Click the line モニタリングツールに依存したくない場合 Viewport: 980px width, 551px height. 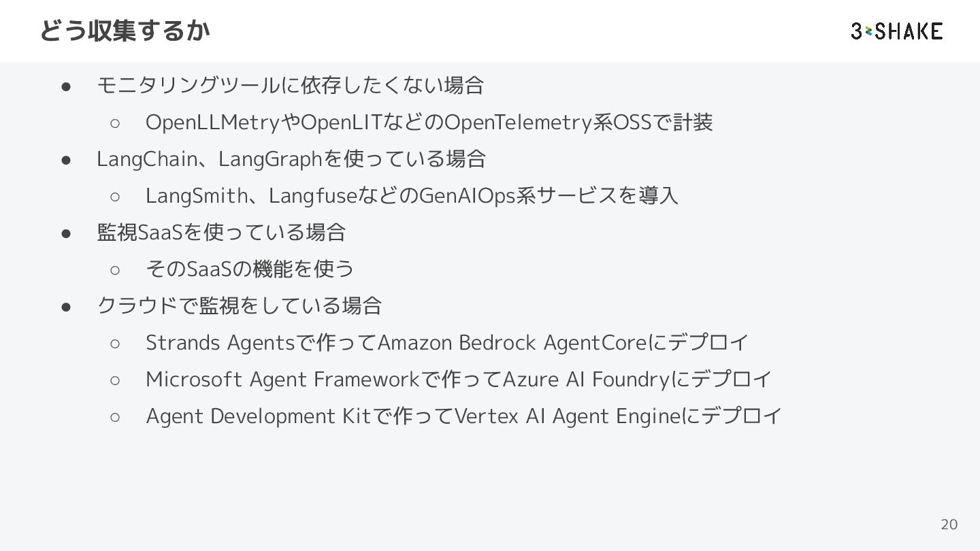[290, 86]
